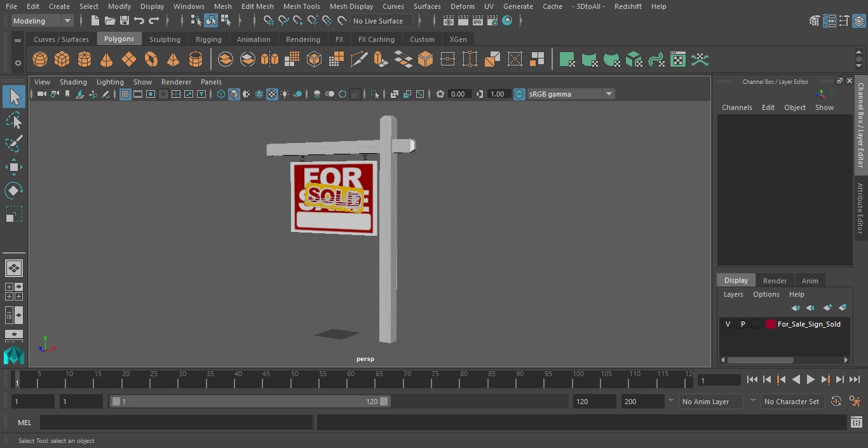Toggle isolate select in viewport toolbar
868x448 pixels.
(375, 94)
